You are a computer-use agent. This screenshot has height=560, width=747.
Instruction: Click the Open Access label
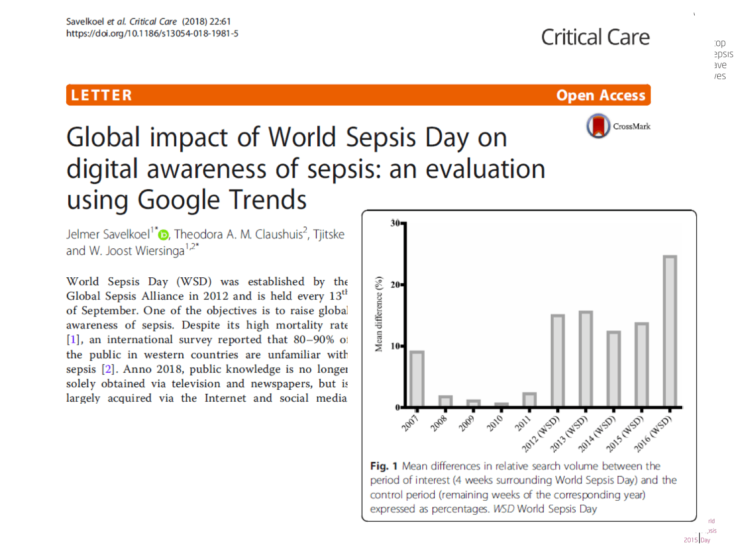pyautogui.click(x=601, y=95)
